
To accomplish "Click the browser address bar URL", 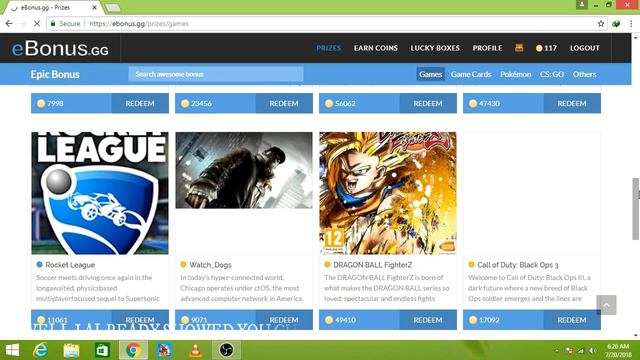I will click(x=139, y=24).
